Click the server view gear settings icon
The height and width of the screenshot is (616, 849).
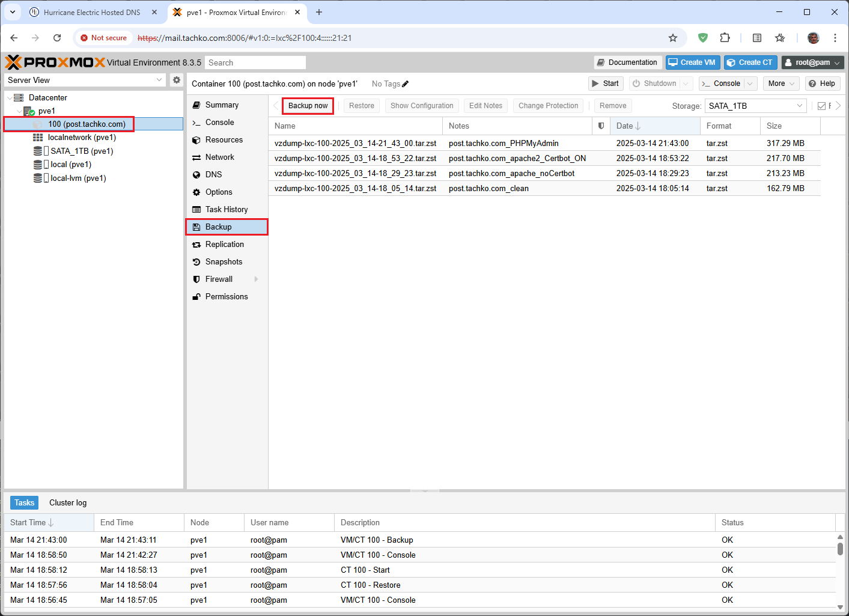point(176,80)
